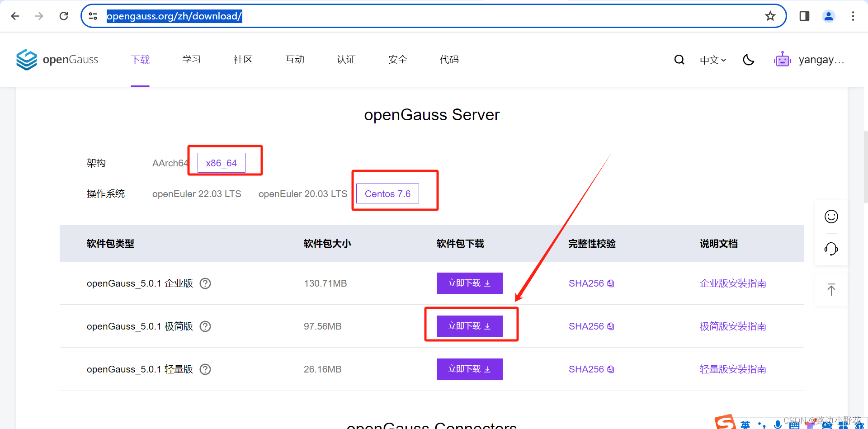868x429 pixels.
Task: Click the browser forward arrow
Action: pyautogui.click(x=39, y=16)
